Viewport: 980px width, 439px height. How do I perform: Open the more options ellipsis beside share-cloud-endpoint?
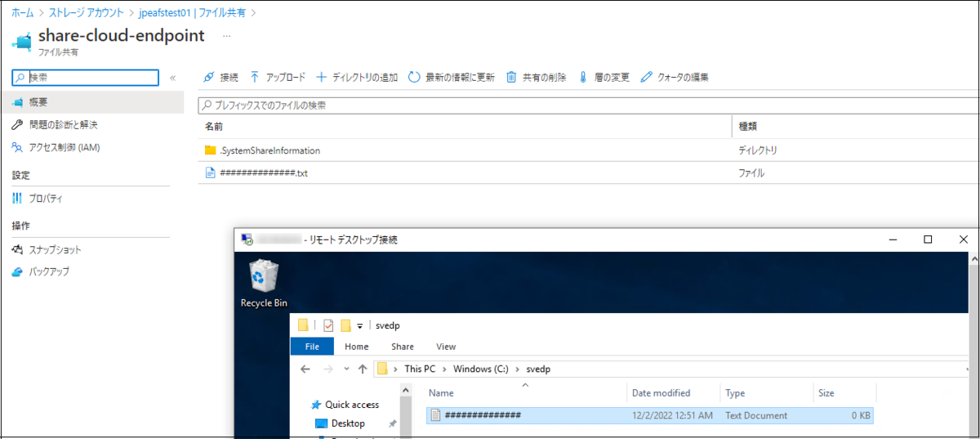[227, 37]
